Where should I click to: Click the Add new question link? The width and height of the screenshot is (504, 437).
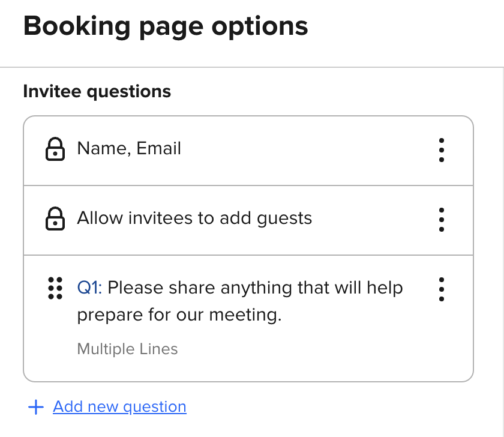[119, 407]
